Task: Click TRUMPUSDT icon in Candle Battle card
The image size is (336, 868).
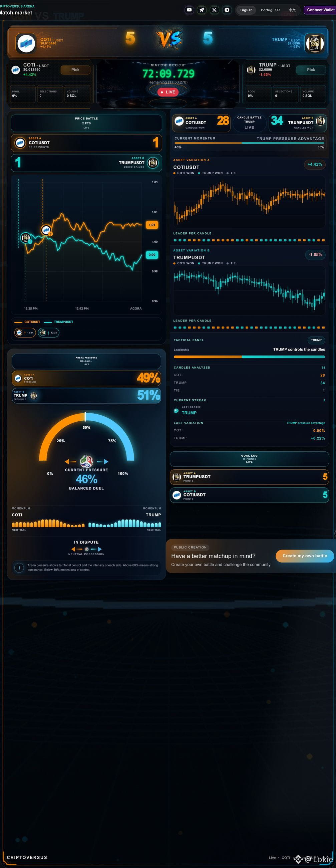Action: [x=320, y=121]
